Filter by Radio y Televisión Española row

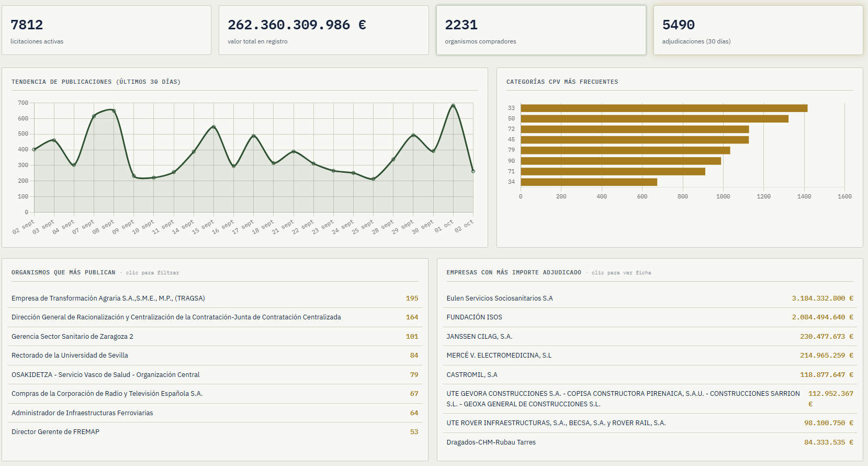click(x=215, y=394)
